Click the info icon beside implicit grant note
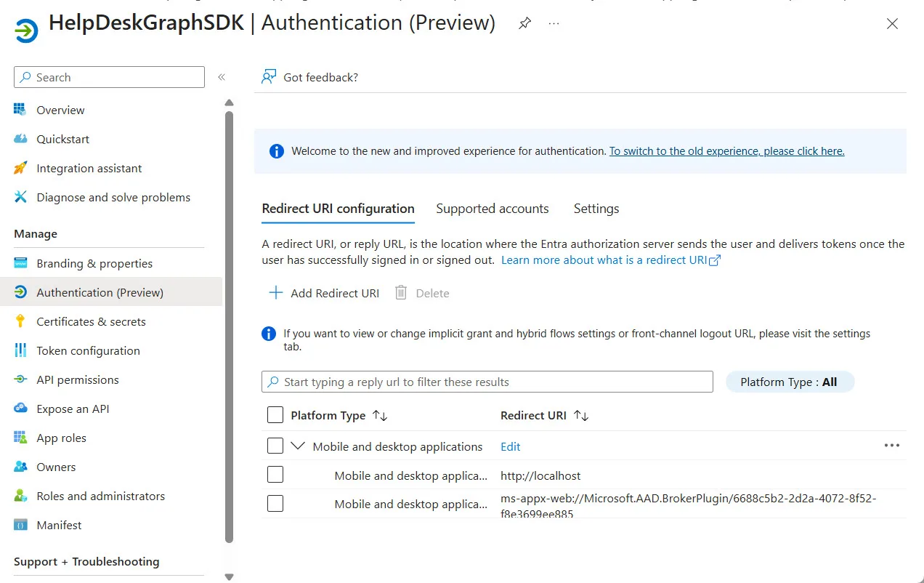This screenshot has height=583, width=924. (x=269, y=334)
